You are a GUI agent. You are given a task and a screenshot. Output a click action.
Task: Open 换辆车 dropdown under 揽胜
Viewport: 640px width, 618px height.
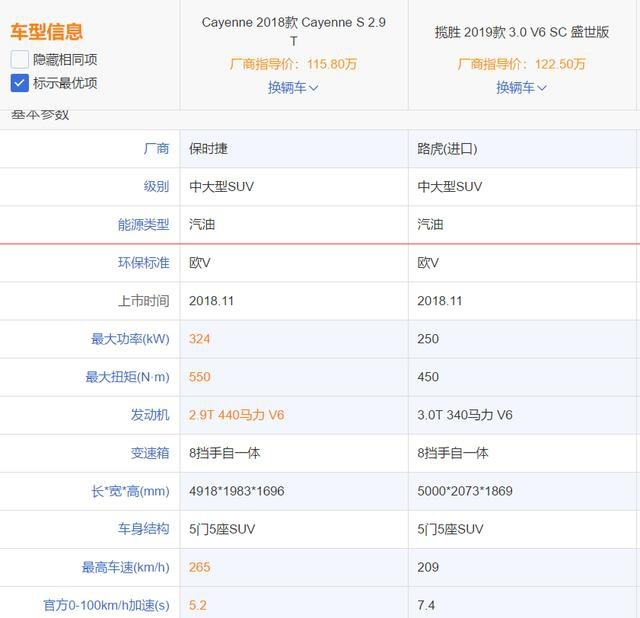pyautogui.click(x=521, y=87)
